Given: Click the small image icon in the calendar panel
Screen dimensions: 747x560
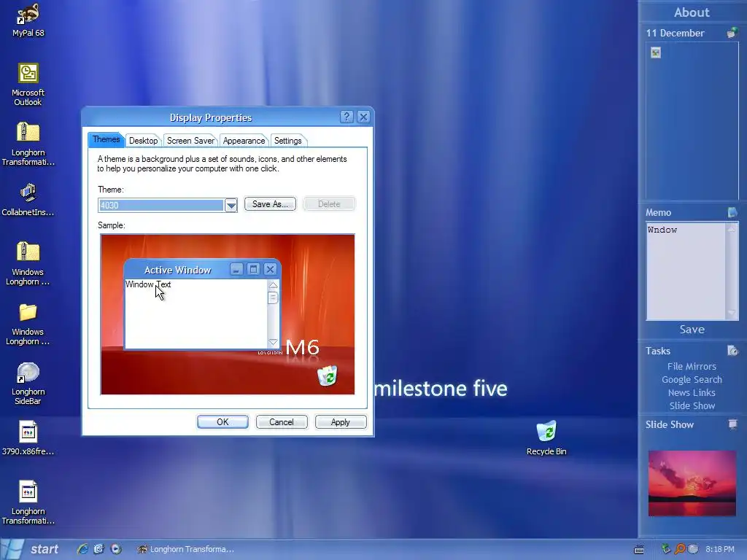Looking at the screenshot, I should [656, 52].
